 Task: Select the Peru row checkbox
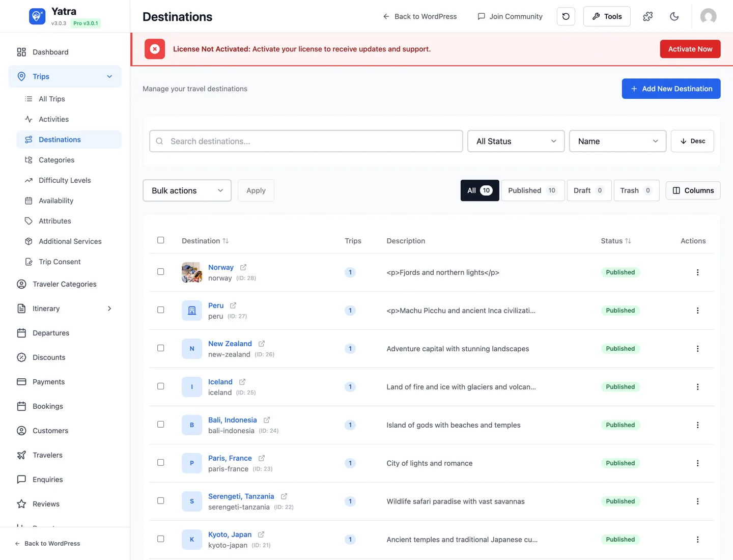click(x=161, y=310)
